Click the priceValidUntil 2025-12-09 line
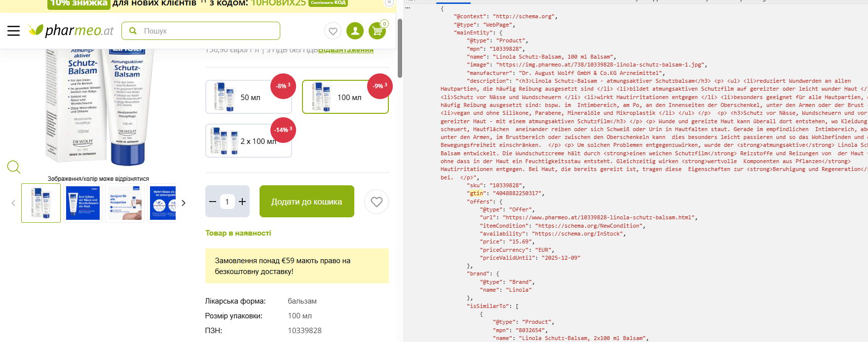Viewport: 868px width, 342px height. [530, 258]
